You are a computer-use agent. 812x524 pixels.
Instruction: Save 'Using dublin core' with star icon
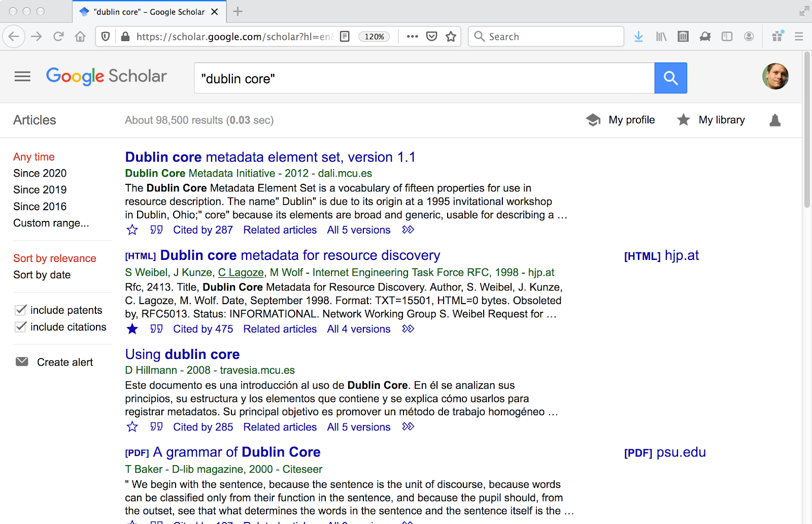(132, 427)
